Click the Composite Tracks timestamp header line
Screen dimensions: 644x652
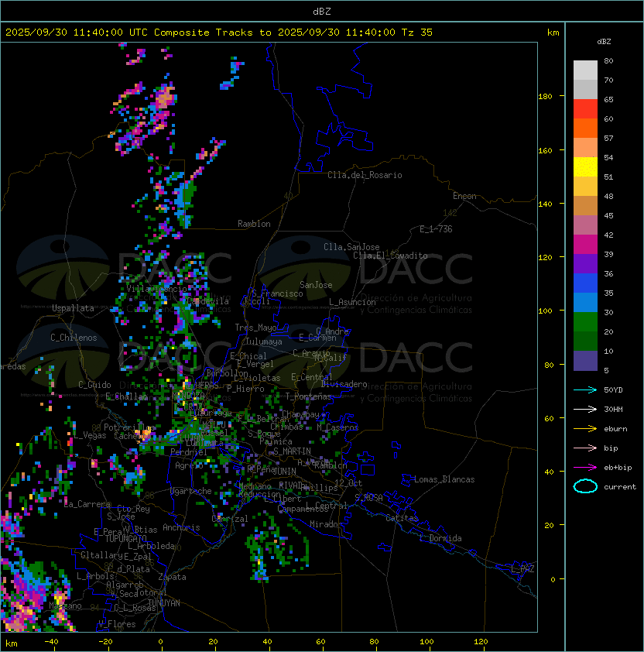(219, 33)
